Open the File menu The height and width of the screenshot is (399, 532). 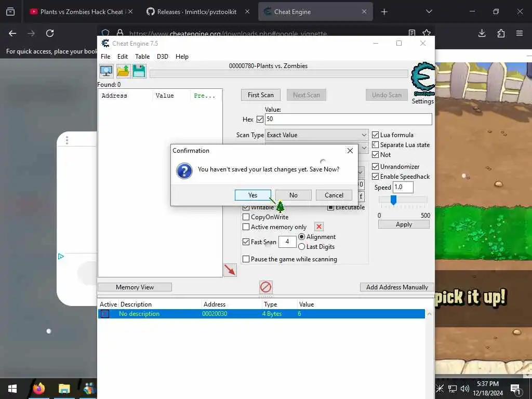pos(105,56)
